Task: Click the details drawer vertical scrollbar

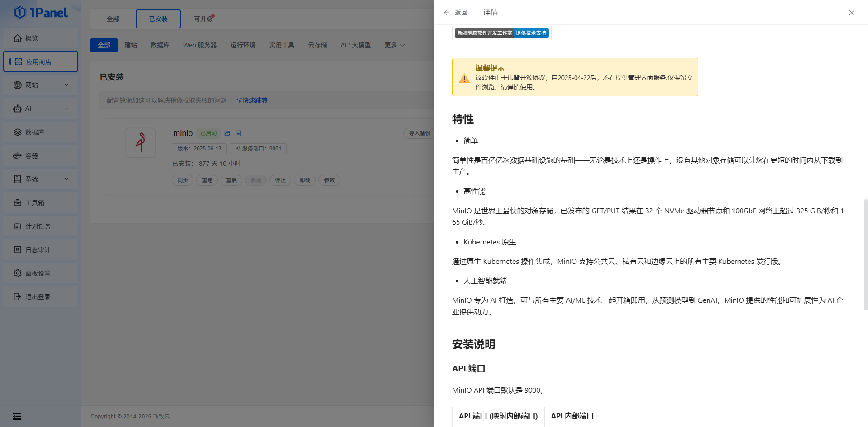Action: tap(866, 254)
